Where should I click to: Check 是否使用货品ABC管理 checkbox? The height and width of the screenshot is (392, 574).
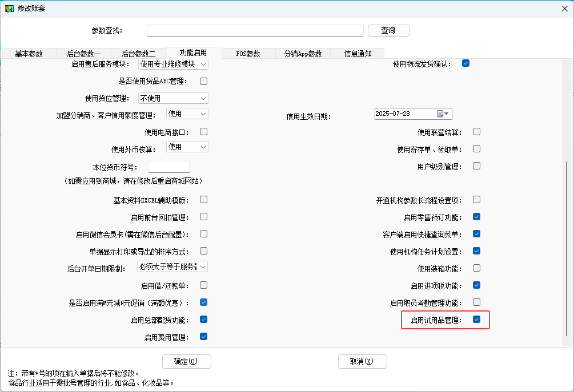(x=203, y=81)
